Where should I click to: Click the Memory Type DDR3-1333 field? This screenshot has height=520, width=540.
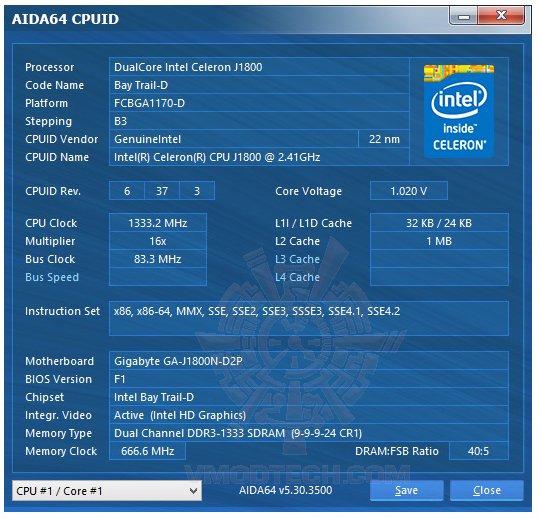point(309,434)
